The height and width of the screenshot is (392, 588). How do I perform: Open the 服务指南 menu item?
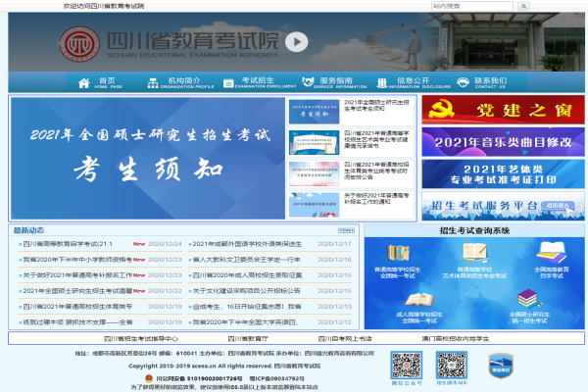[340, 82]
